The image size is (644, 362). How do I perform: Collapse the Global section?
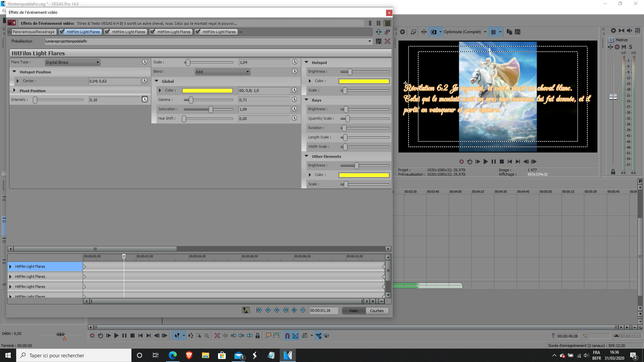pyautogui.click(x=156, y=81)
